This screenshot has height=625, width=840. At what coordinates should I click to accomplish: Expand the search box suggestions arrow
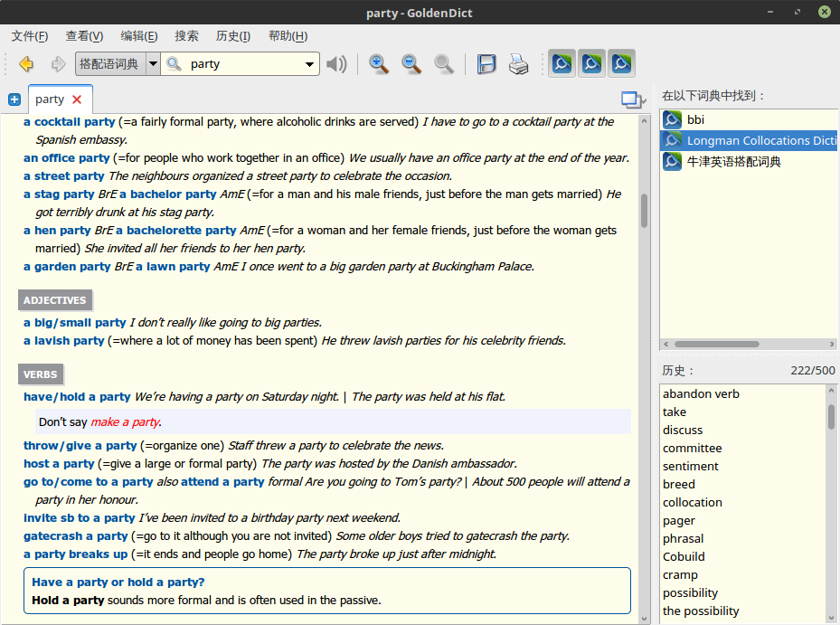(310, 64)
